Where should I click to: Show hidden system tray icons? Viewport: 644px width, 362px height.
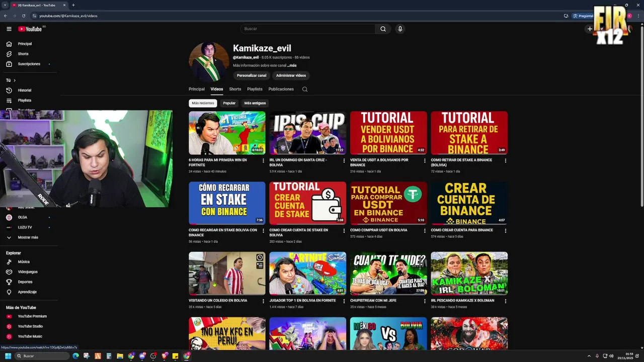point(589,356)
